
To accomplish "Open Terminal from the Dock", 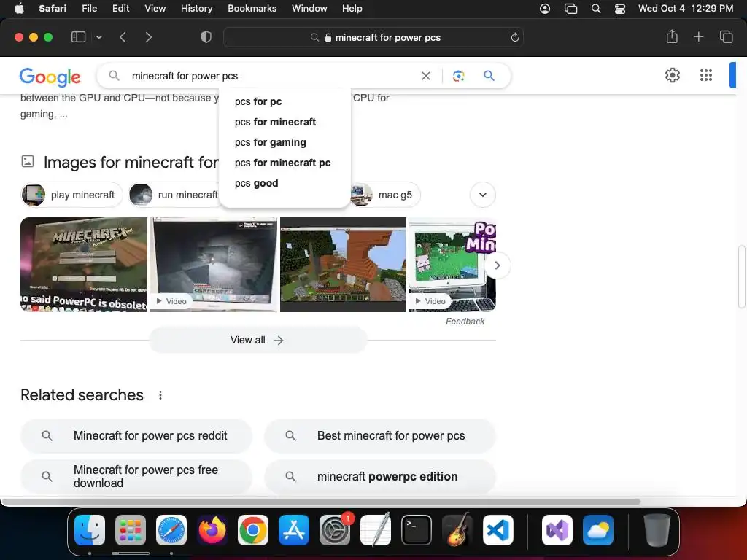I will pos(417,530).
